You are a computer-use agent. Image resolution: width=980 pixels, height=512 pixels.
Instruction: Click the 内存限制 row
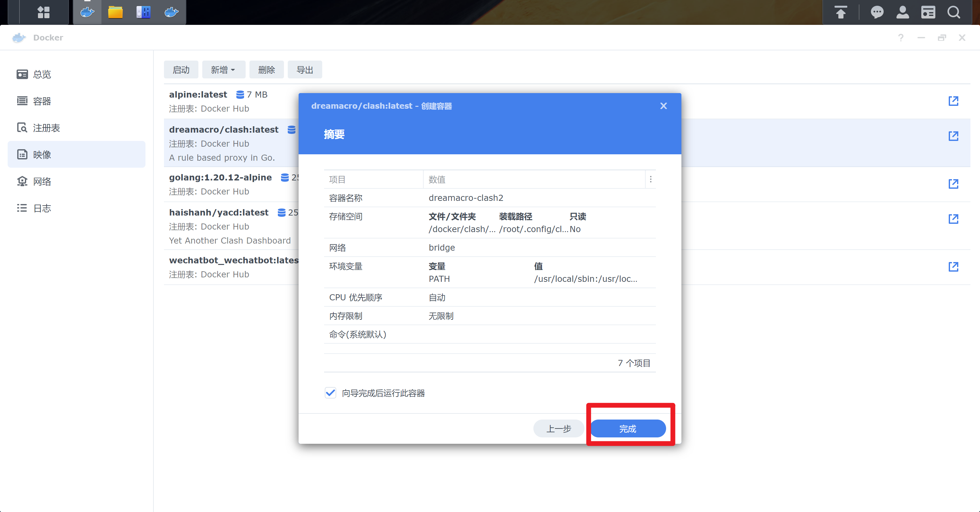490,316
